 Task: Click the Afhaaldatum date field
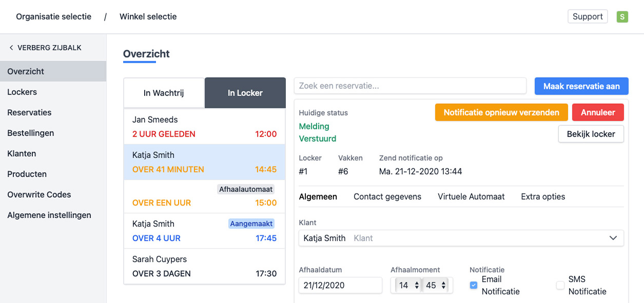pyautogui.click(x=340, y=285)
